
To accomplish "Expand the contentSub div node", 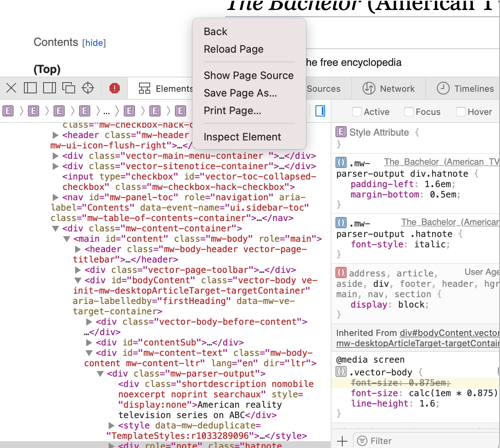I will coord(89,343).
